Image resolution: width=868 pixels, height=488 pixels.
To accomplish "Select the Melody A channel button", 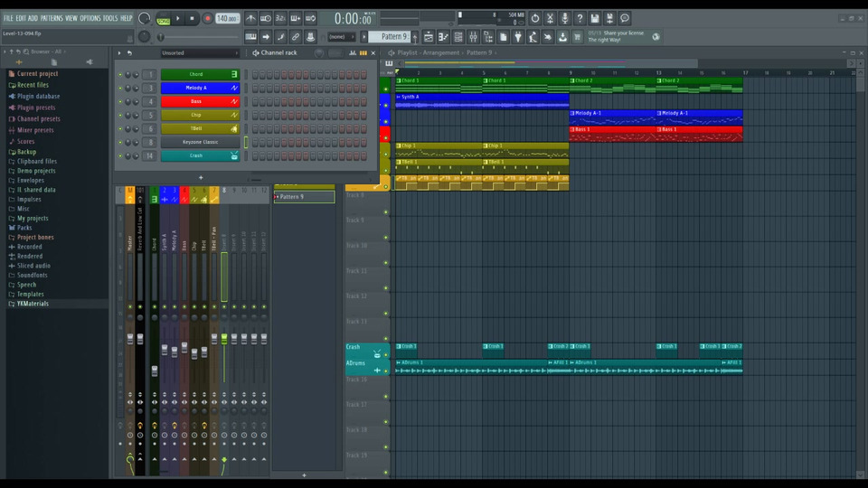I will [x=195, y=88].
